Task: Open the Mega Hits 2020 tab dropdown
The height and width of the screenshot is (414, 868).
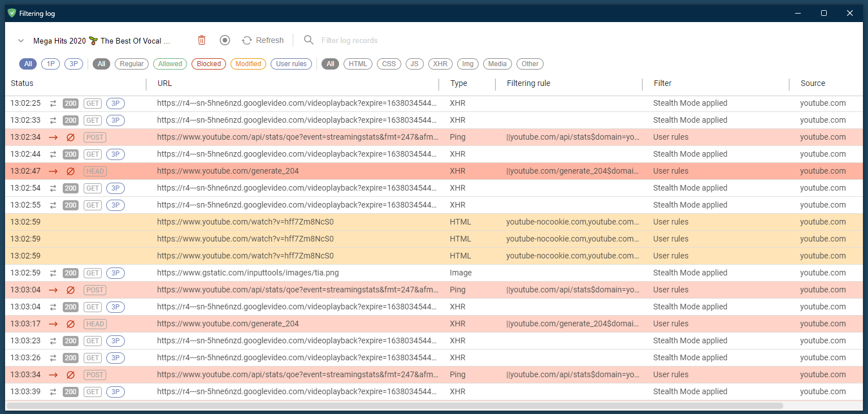Action: point(102,41)
